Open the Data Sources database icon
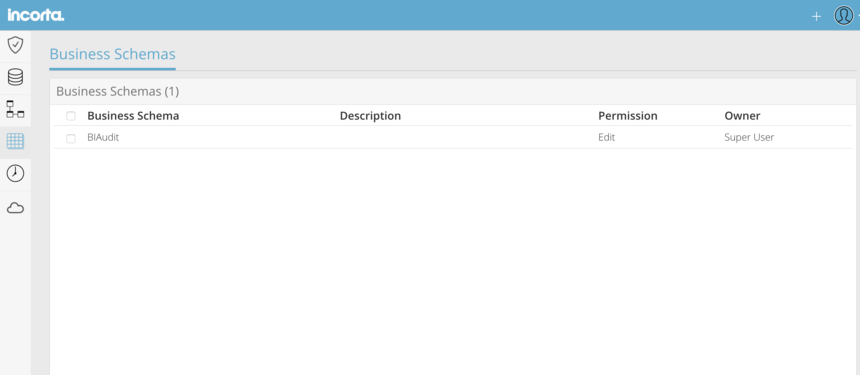This screenshot has width=860, height=375. click(x=15, y=77)
